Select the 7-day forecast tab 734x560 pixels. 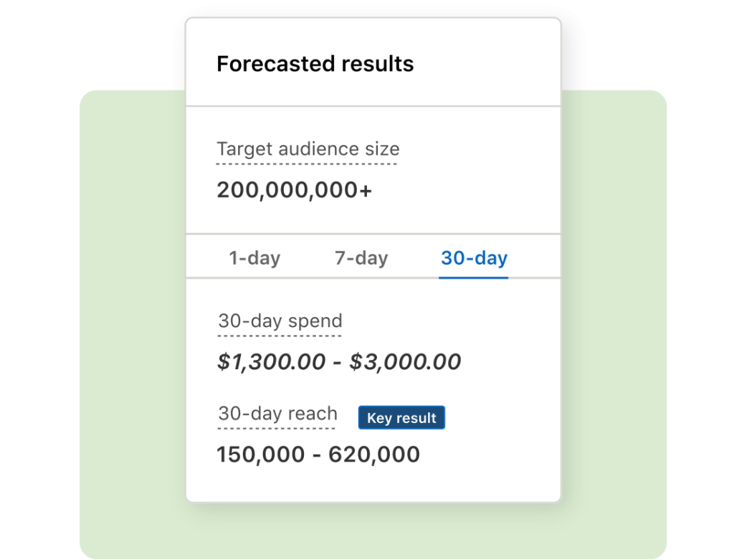point(361,258)
